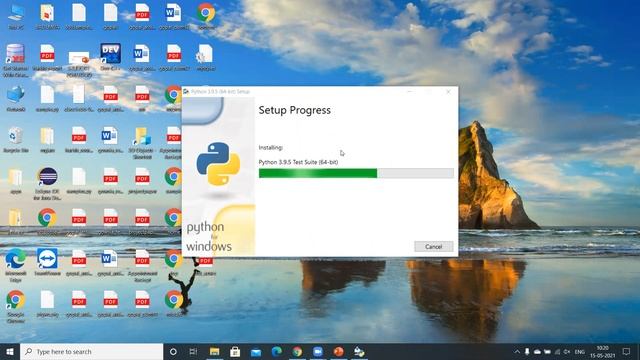The height and width of the screenshot is (360, 640).
Task: Show hidden system tray icons
Action: click(x=517, y=351)
